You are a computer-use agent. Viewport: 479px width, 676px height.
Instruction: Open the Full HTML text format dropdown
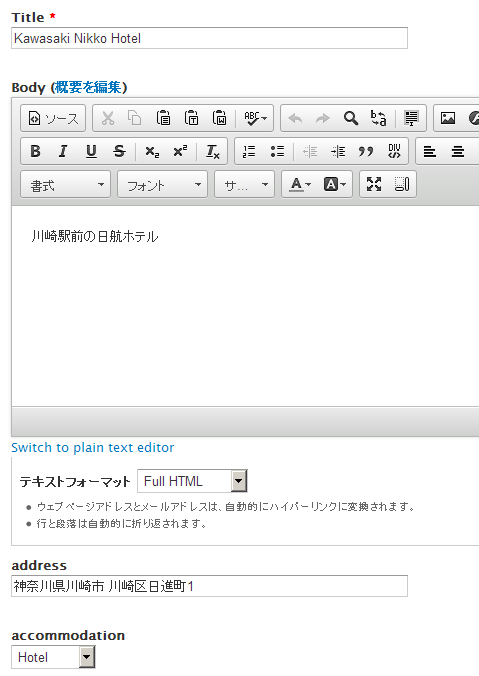coord(192,481)
